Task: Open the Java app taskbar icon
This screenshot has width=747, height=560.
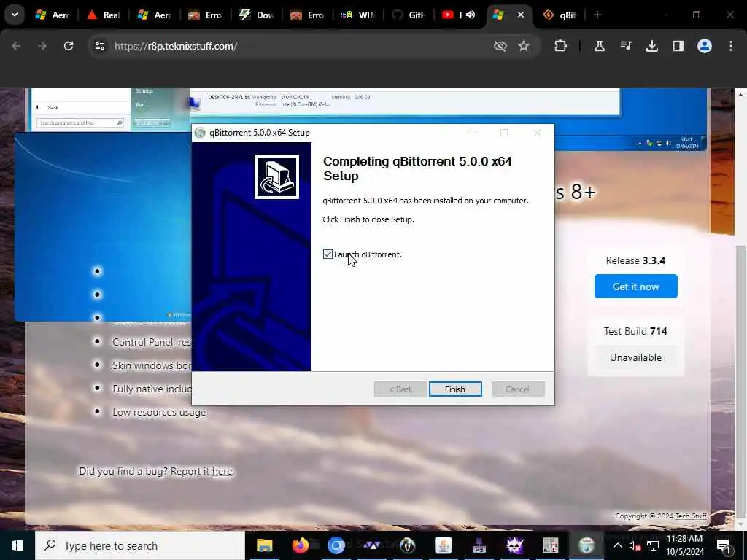Action: pos(443,545)
